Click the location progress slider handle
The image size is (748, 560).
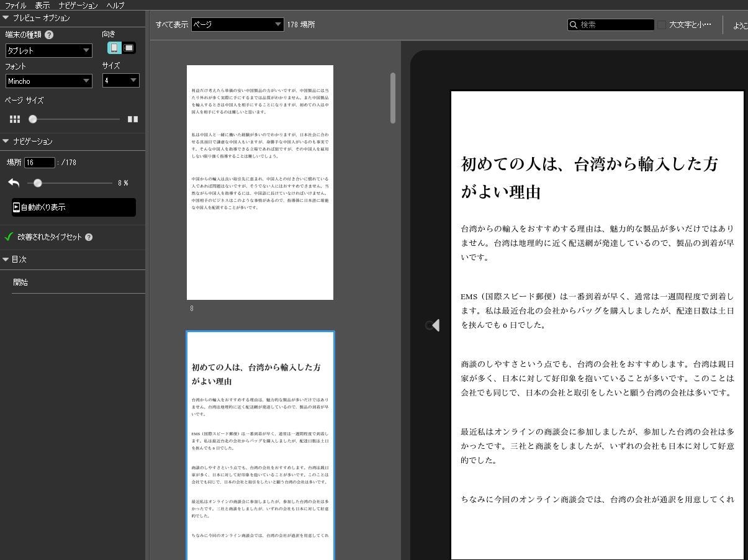coord(38,183)
